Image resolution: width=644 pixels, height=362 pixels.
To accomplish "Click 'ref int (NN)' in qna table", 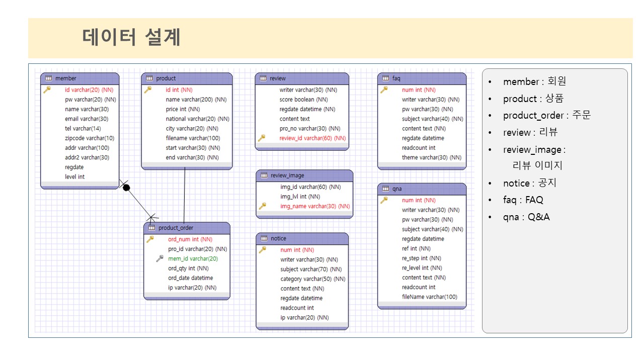I will click(x=416, y=248).
